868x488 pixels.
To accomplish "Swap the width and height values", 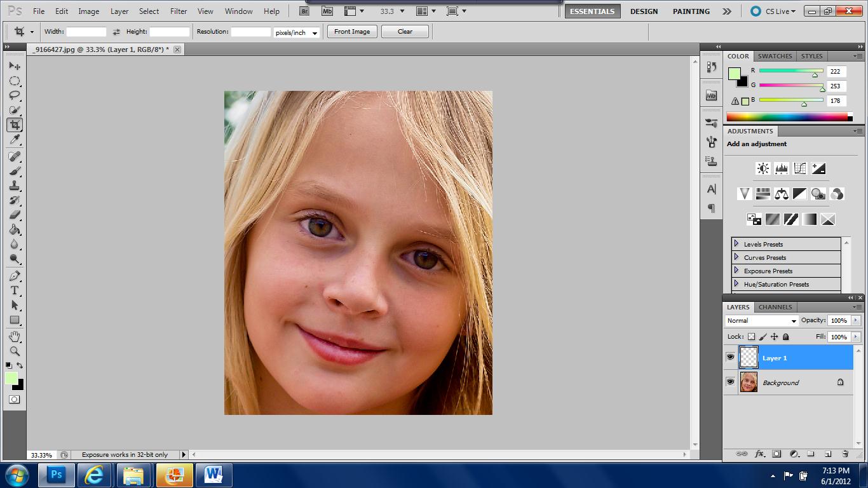I will pos(116,32).
